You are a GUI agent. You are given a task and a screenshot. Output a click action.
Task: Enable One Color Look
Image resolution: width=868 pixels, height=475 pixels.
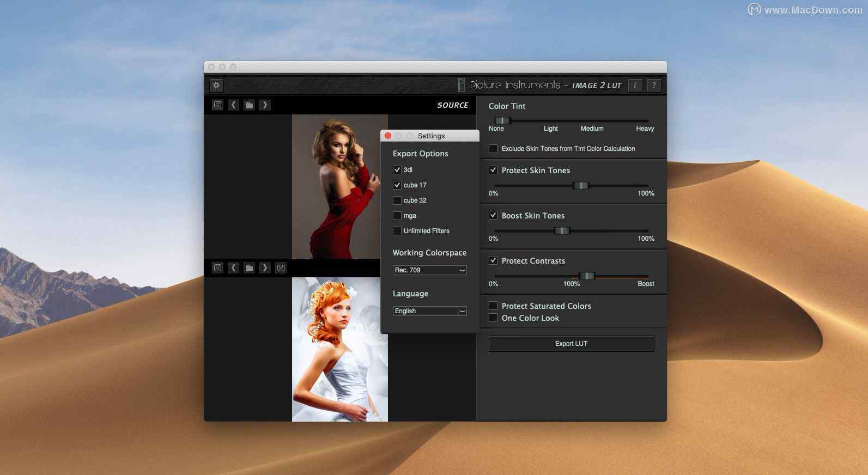point(493,318)
